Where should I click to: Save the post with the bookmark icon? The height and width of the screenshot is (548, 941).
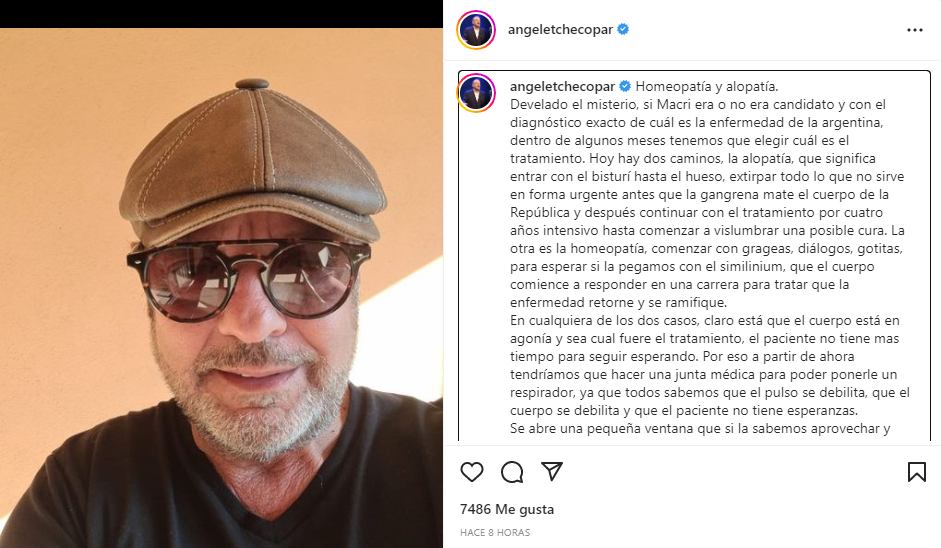pos(916,472)
